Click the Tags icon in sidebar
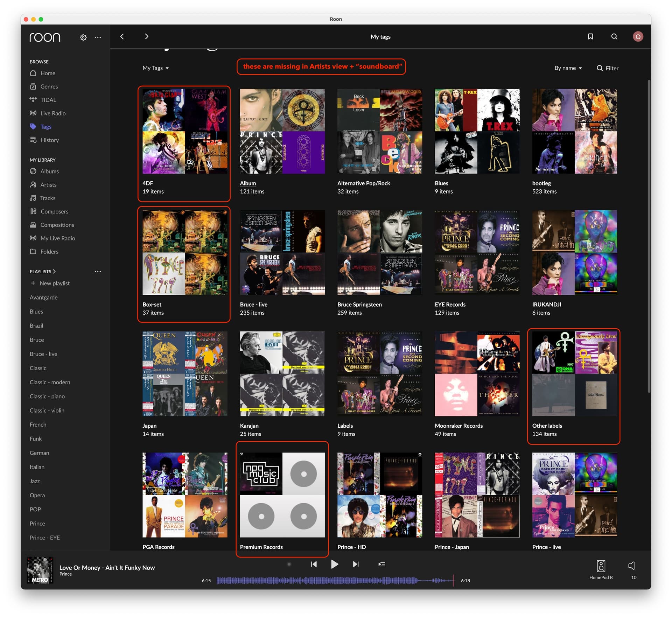 pyautogui.click(x=33, y=126)
